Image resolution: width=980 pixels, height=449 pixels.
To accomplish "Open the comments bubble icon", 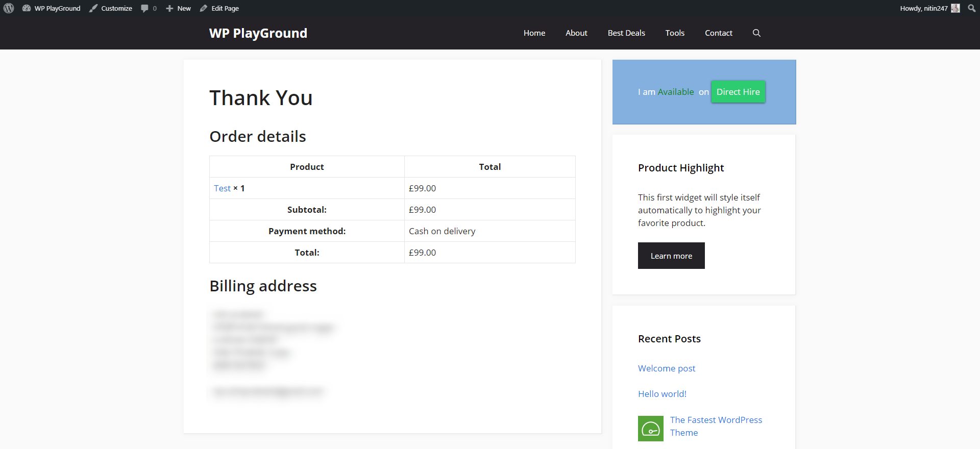I will click(x=149, y=8).
